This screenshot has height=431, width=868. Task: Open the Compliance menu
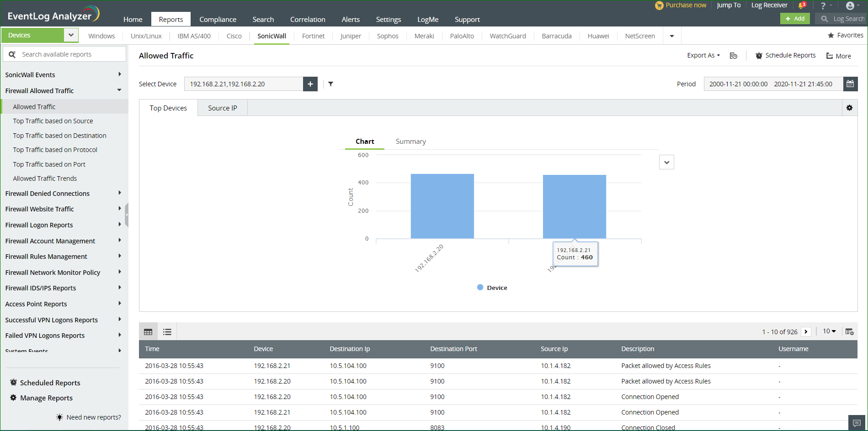tap(218, 19)
